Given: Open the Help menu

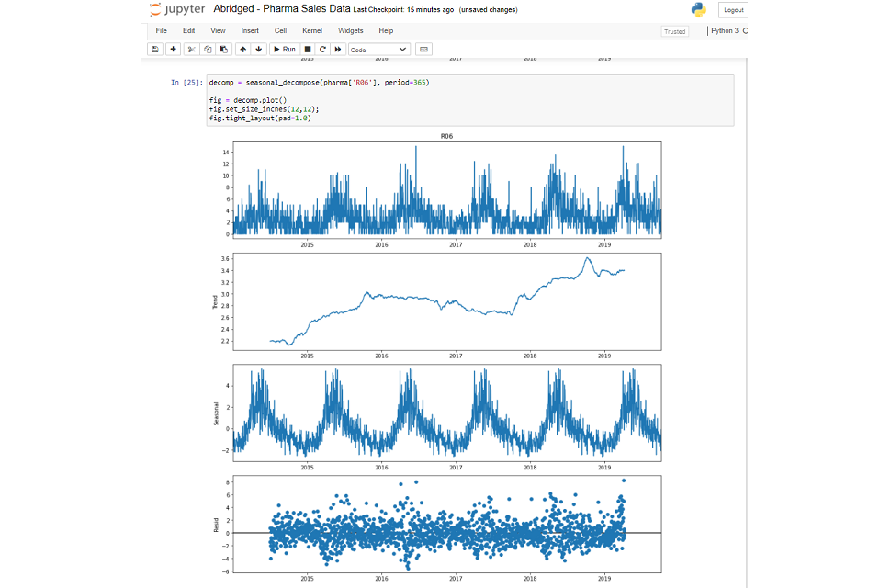Looking at the screenshot, I should tap(386, 30).
